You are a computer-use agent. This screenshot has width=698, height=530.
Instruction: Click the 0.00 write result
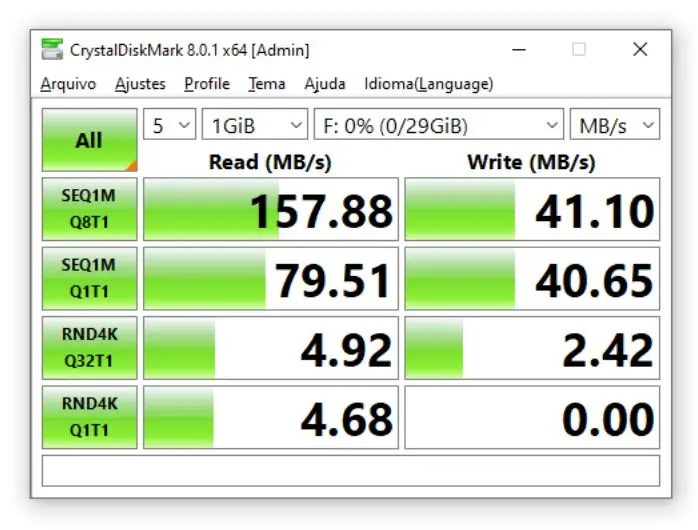532,417
